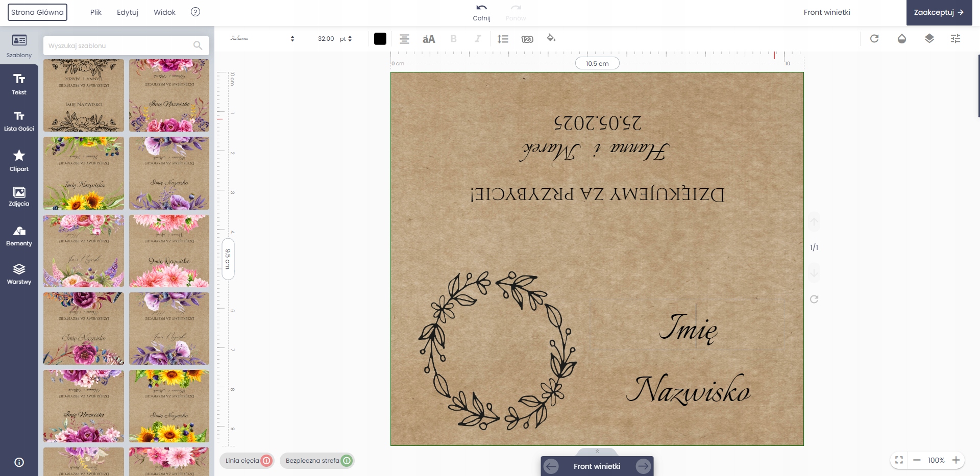The width and height of the screenshot is (980, 476).
Task: Click the Front winietki label in the bottom bar
Action: (x=597, y=466)
